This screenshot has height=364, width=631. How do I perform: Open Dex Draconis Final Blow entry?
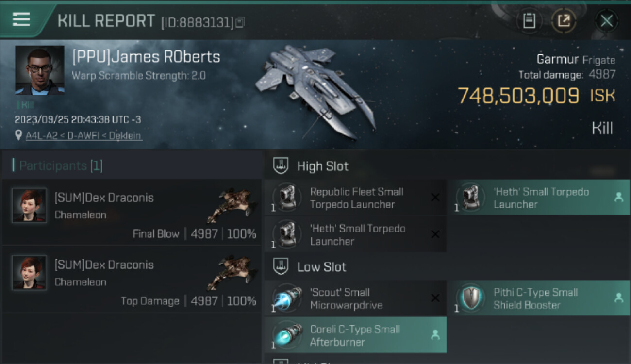click(x=132, y=212)
